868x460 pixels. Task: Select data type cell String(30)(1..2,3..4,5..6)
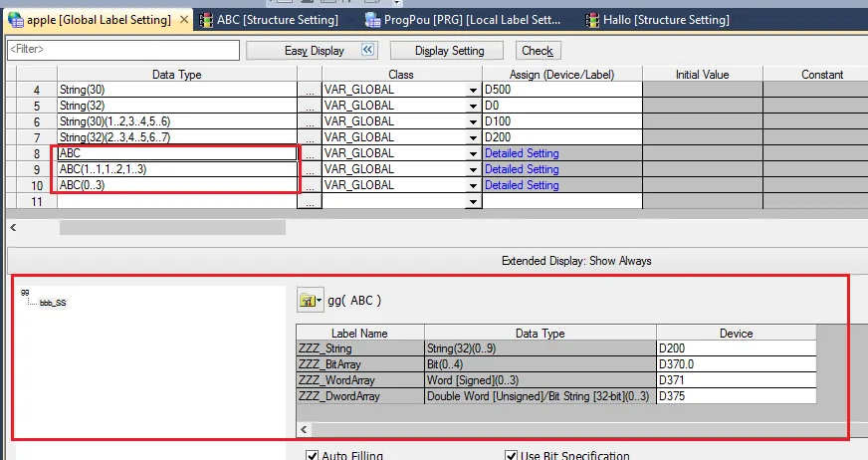[176, 121]
